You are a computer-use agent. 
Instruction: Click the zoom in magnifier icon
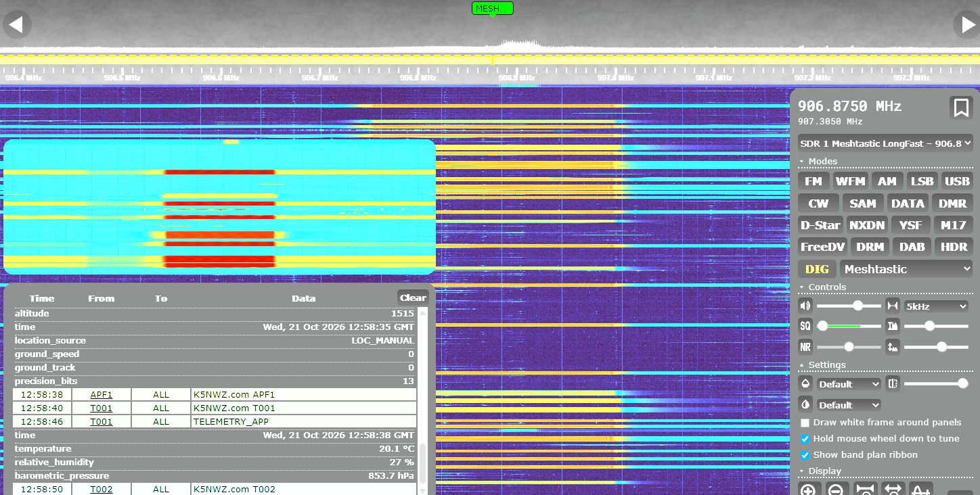[809, 490]
